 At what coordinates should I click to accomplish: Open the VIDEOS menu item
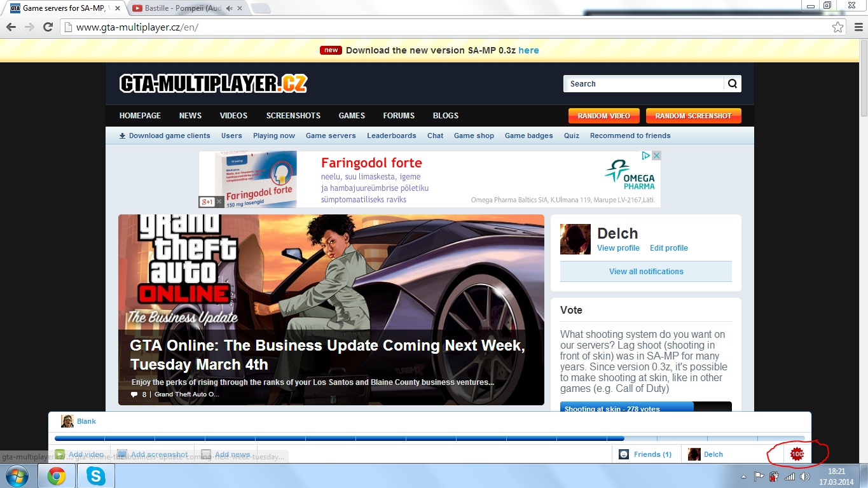click(x=233, y=116)
